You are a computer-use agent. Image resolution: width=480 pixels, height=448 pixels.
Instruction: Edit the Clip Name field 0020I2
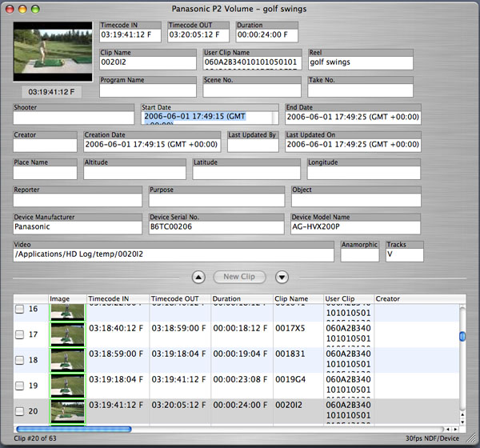point(148,62)
